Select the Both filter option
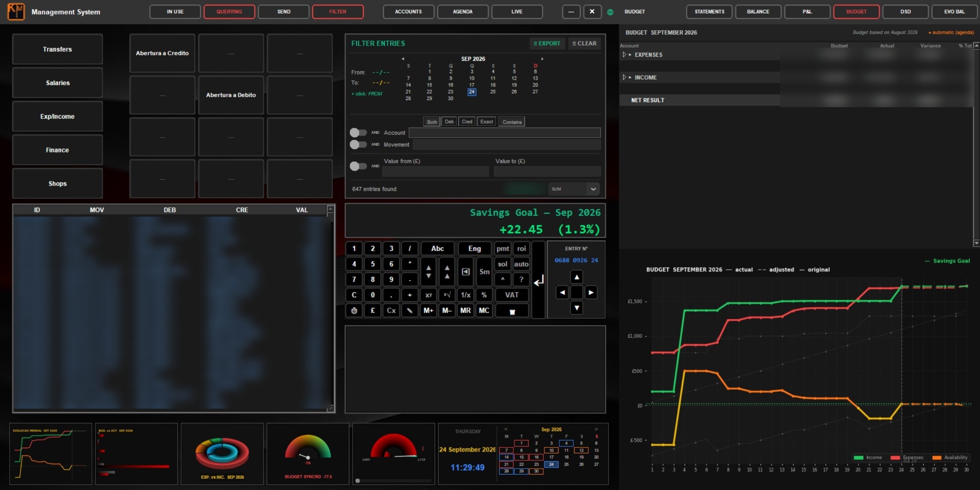980x490 pixels. pyautogui.click(x=432, y=122)
